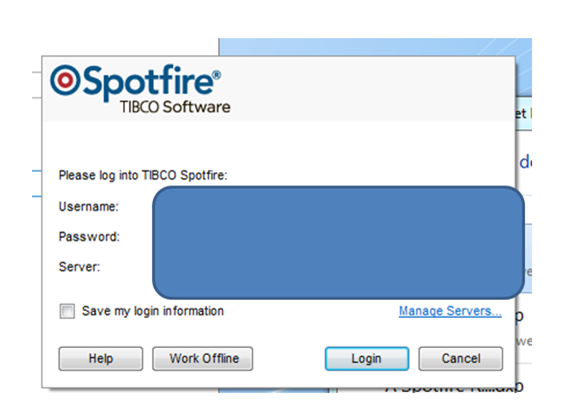Open the Manage Servers link
This screenshot has height=414, width=568.
coord(450,311)
